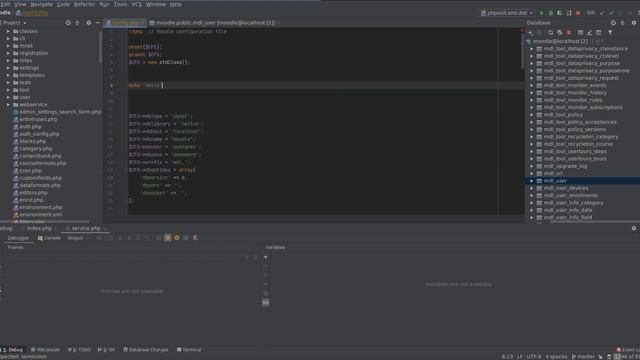The image size is (640, 360).
Task: Expand the mdl_tool_policy table node
Action: 532,115
